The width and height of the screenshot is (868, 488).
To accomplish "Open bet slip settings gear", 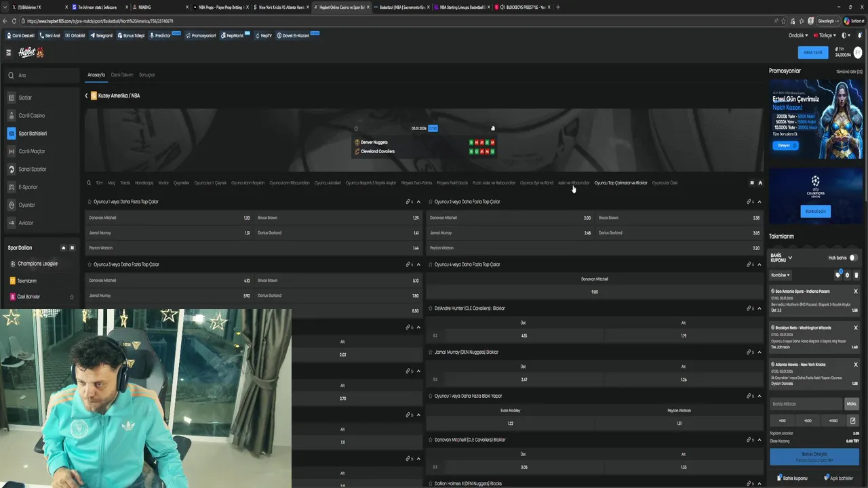I will click(x=847, y=275).
